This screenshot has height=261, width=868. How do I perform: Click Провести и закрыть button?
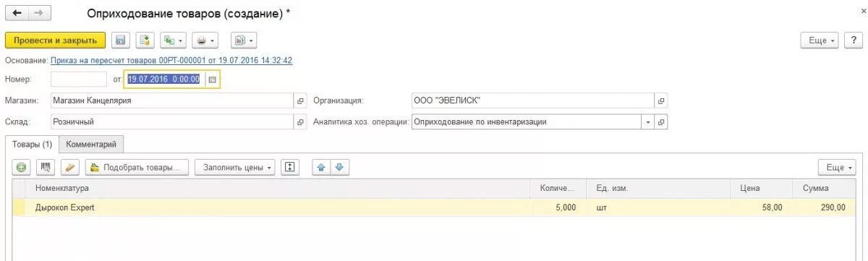pos(56,40)
